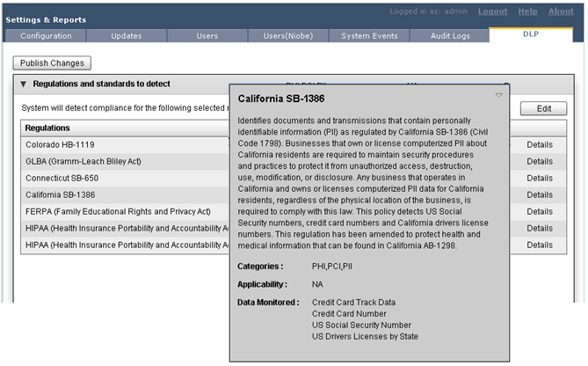Click Credit Card Track Data in Data Monitored
588x366 pixels.
[x=353, y=303]
